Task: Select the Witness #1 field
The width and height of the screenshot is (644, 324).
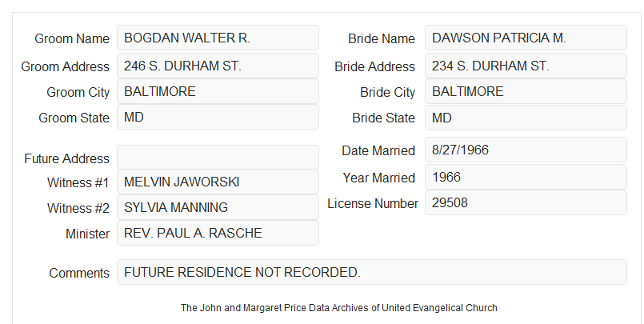Action: 218,182
